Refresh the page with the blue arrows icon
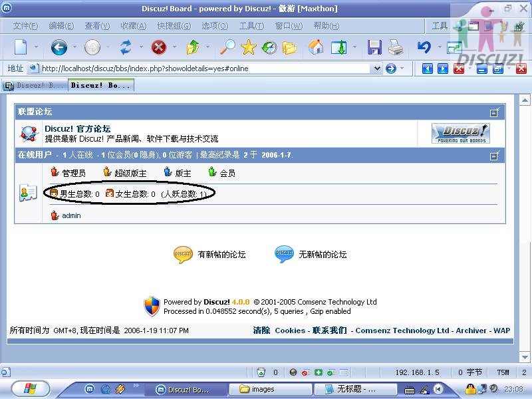 tap(126, 47)
